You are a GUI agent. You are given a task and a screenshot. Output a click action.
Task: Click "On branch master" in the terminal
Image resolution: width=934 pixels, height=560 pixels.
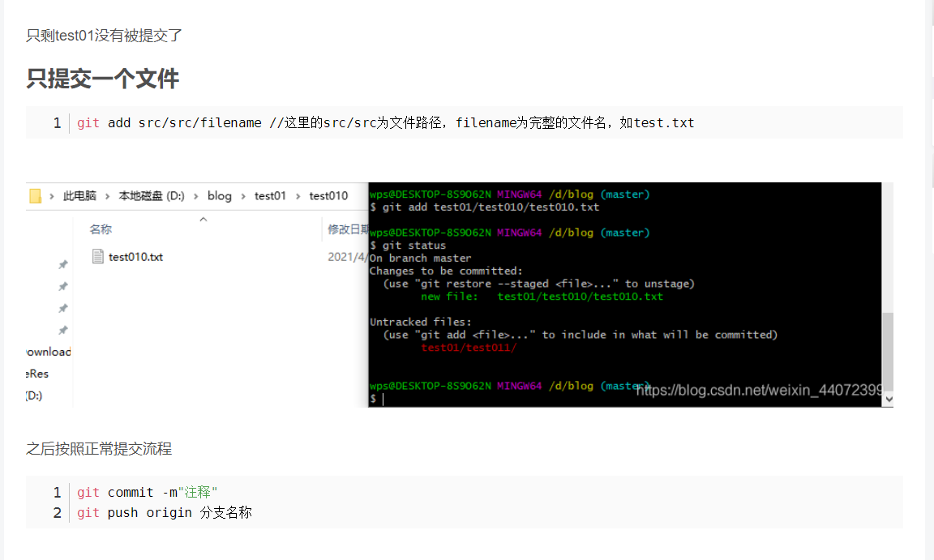(420, 259)
